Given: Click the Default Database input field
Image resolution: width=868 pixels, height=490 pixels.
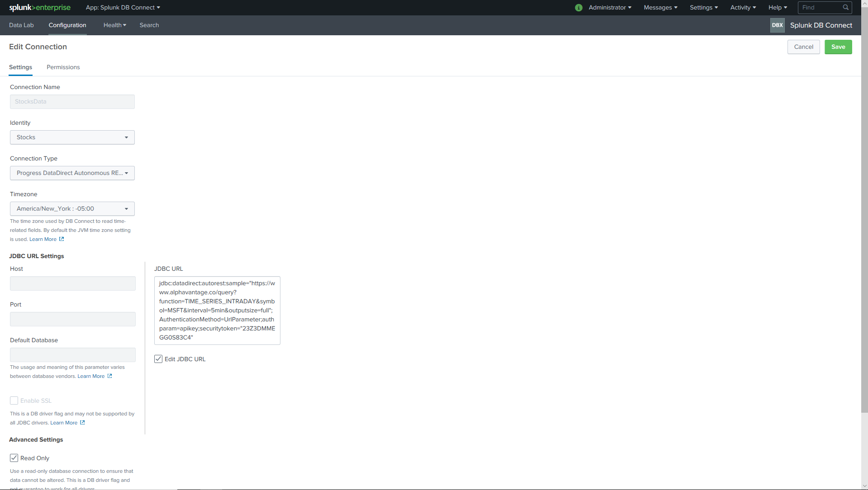Looking at the screenshot, I should tap(73, 355).
